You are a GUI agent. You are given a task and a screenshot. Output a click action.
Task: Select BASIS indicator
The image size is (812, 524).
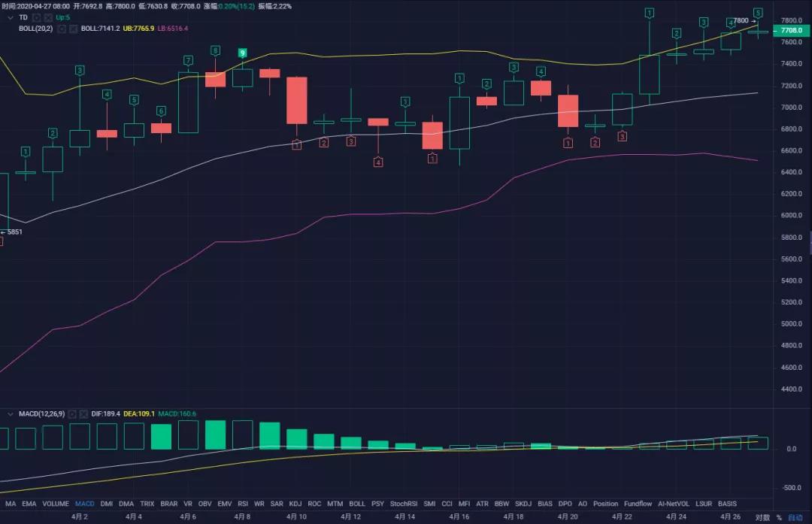[x=727, y=503]
